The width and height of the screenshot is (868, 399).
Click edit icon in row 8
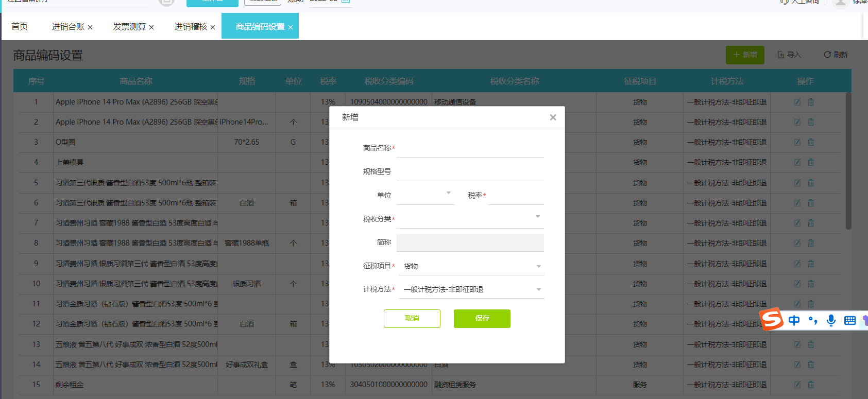[x=797, y=243]
